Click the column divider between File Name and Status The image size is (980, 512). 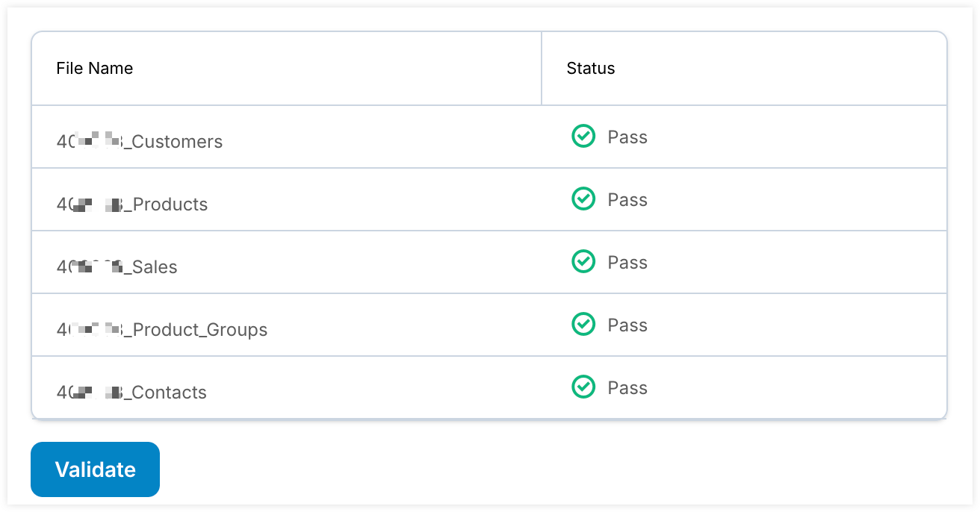pyautogui.click(x=542, y=69)
